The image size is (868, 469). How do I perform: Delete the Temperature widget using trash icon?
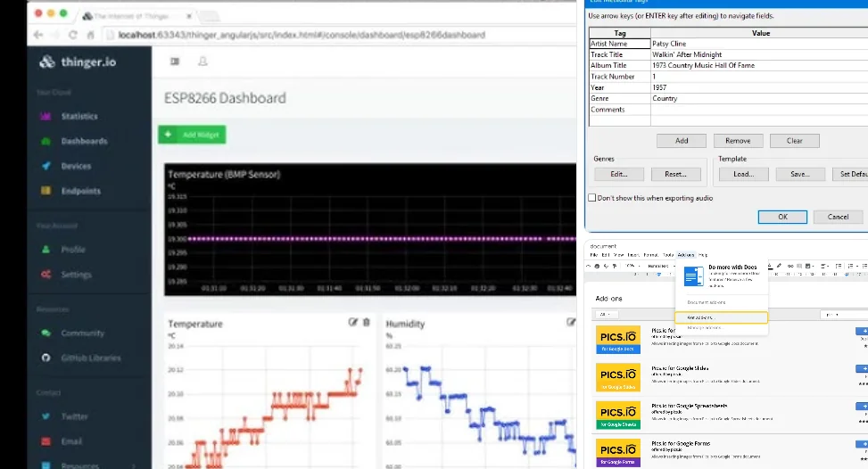[366, 322]
